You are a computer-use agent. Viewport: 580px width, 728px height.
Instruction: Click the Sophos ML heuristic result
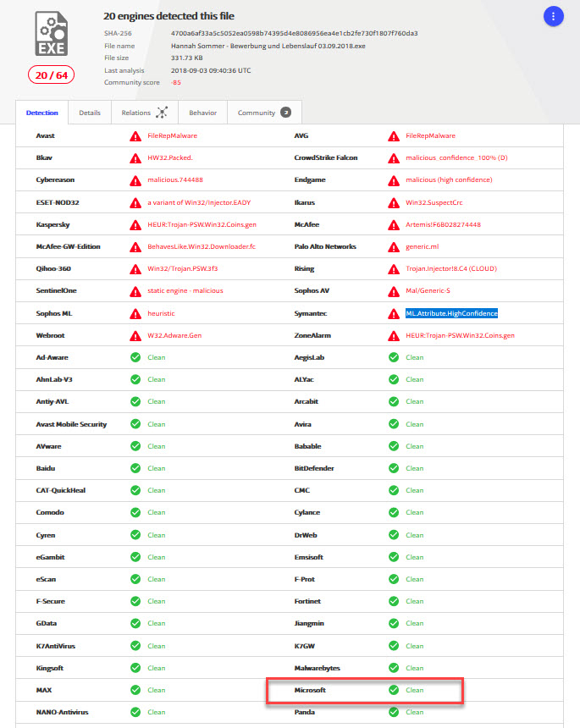pos(161,313)
